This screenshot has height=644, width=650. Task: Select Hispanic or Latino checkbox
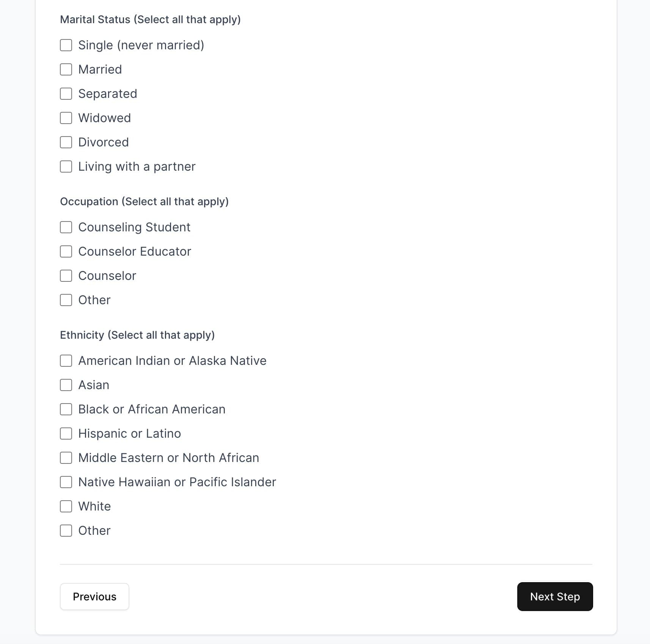[x=66, y=434]
